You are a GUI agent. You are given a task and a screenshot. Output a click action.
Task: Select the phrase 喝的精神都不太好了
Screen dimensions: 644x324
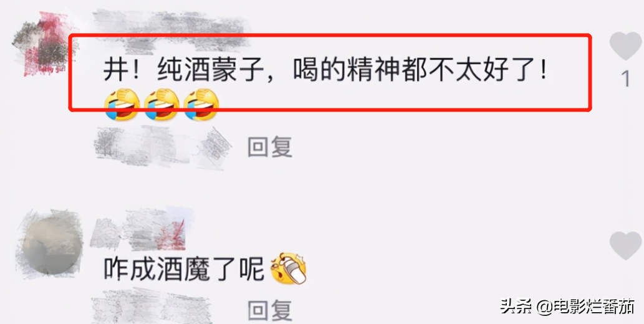point(414,72)
